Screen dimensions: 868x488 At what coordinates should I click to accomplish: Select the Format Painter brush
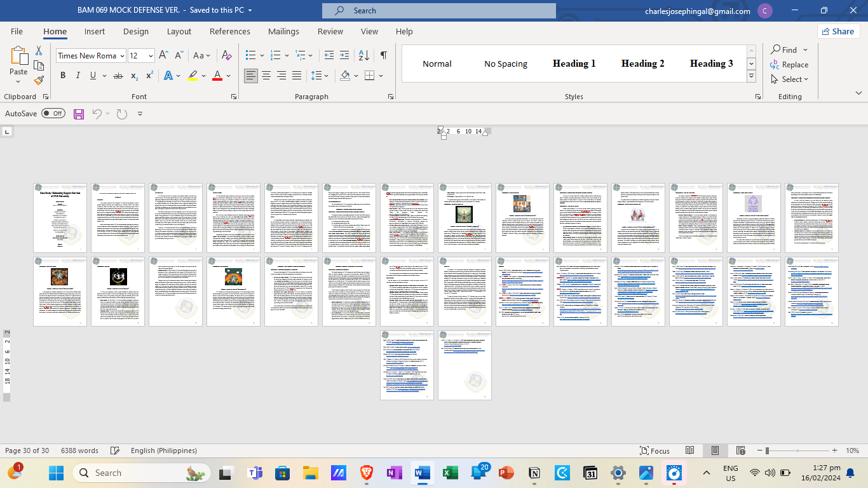tap(39, 80)
